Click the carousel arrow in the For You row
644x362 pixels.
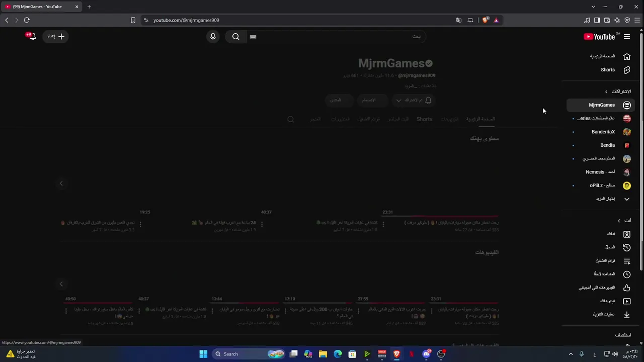coord(61,184)
